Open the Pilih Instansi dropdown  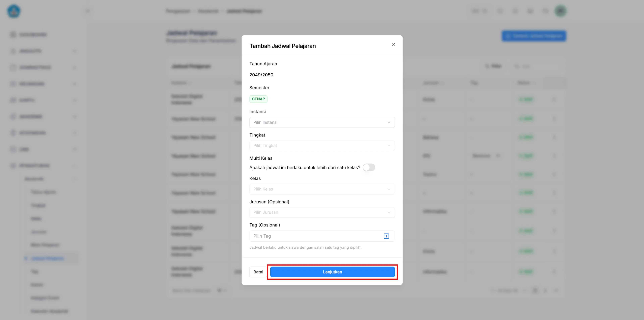click(322, 122)
